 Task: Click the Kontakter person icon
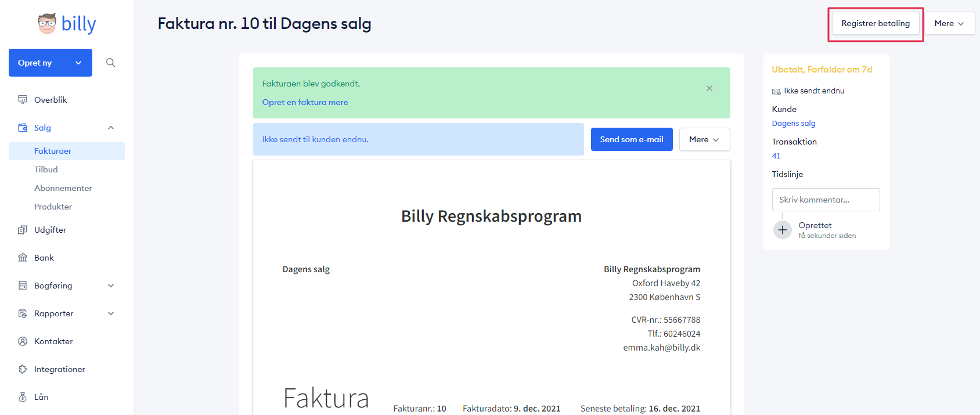23,341
